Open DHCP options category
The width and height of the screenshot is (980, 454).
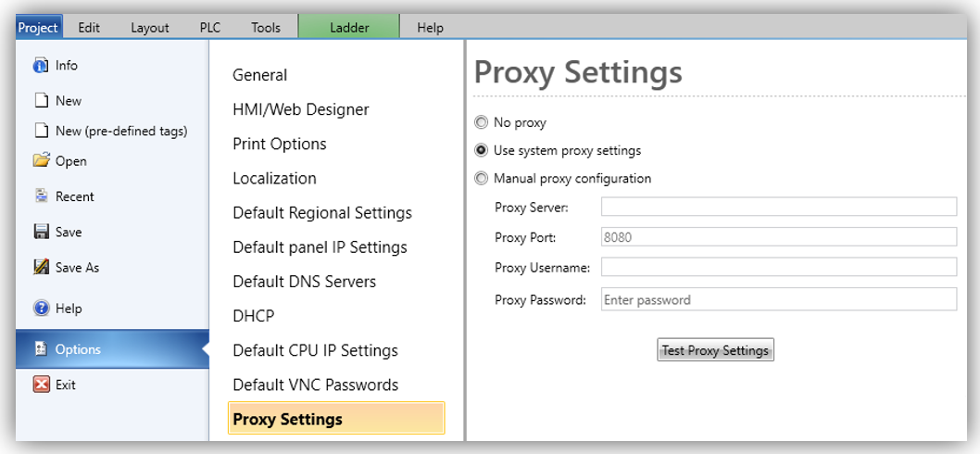click(253, 316)
